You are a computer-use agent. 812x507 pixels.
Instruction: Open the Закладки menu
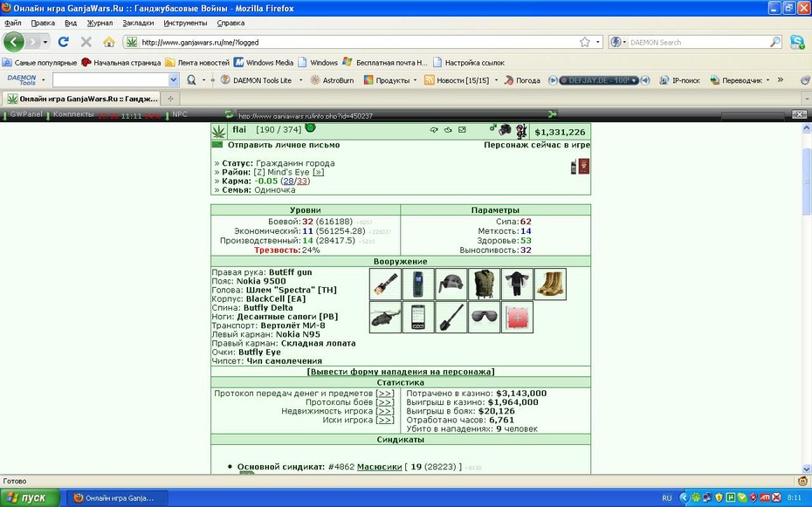point(138,23)
